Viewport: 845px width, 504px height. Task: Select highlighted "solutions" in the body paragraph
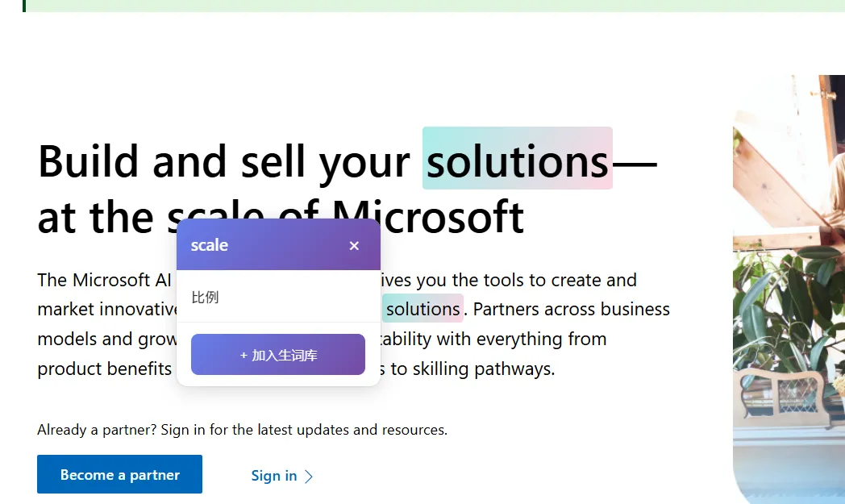click(x=422, y=309)
